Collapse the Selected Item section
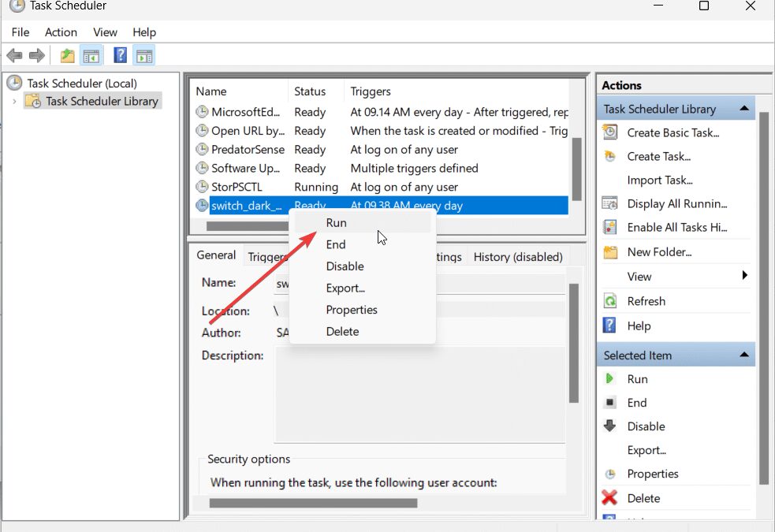 click(743, 355)
